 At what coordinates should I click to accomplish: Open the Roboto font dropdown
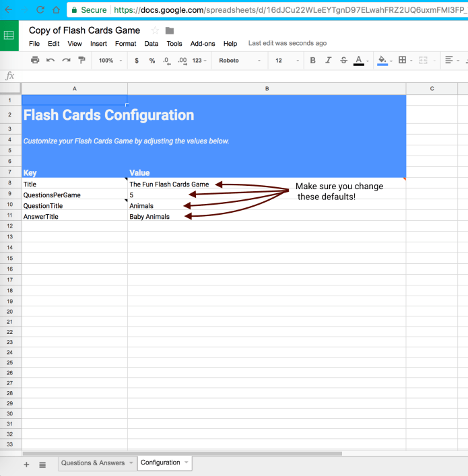(239, 61)
